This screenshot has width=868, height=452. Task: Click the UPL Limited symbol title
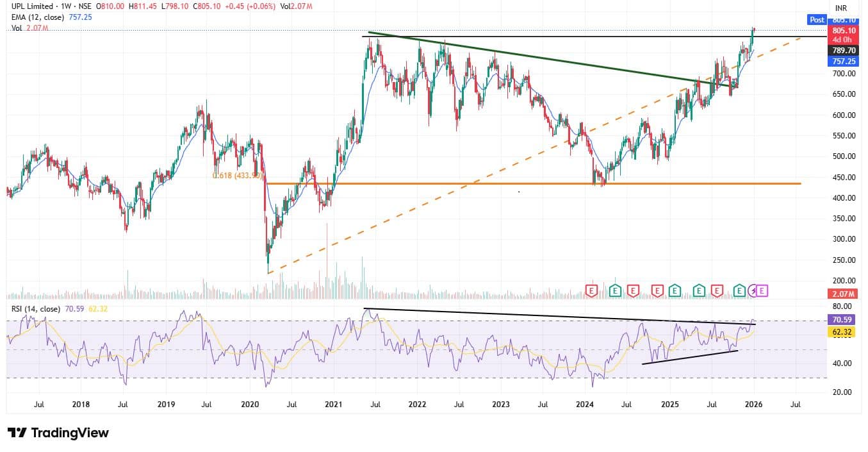pos(33,6)
